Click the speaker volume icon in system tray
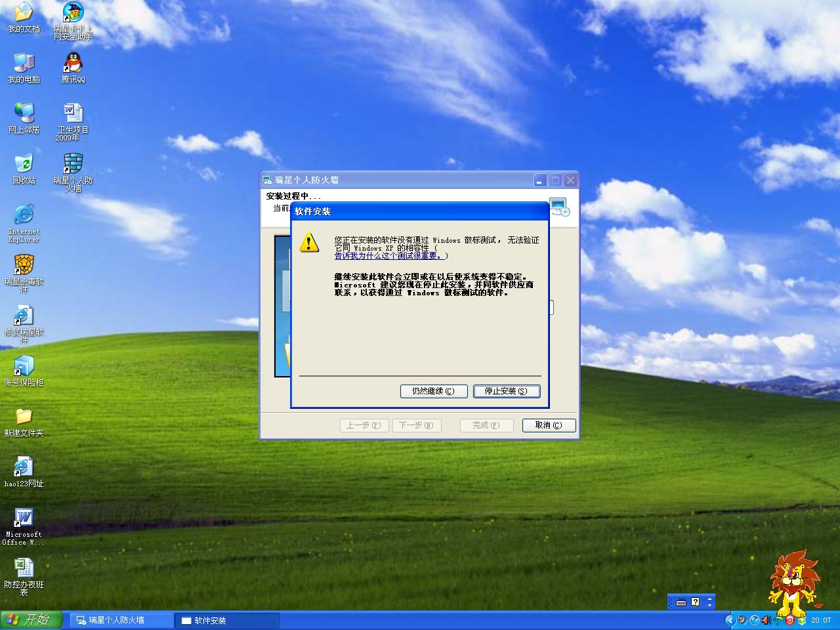Screen dimensions: 840x630 point(766,620)
